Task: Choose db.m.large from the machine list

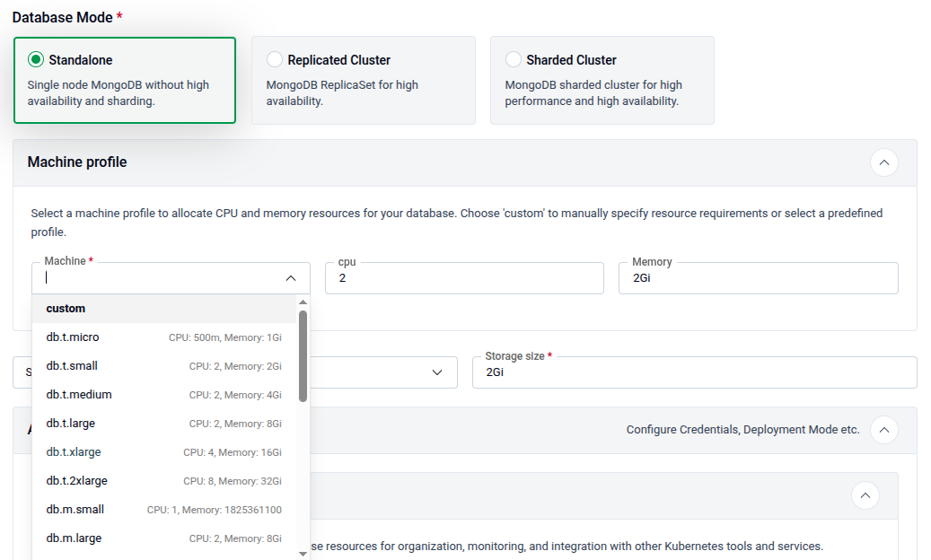Action: pos(76,538)
